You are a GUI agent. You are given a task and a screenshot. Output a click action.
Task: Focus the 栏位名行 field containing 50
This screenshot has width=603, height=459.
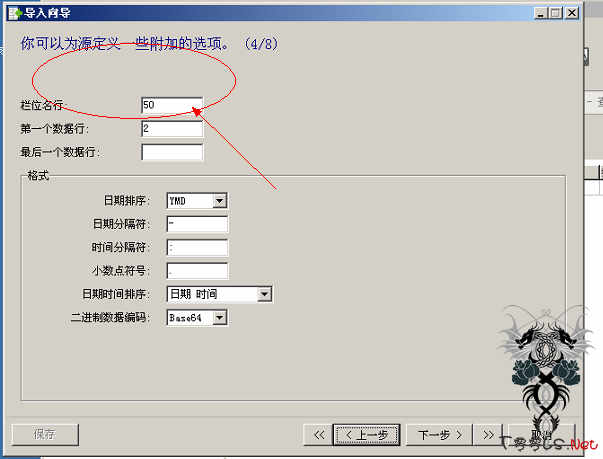[172, 105]
